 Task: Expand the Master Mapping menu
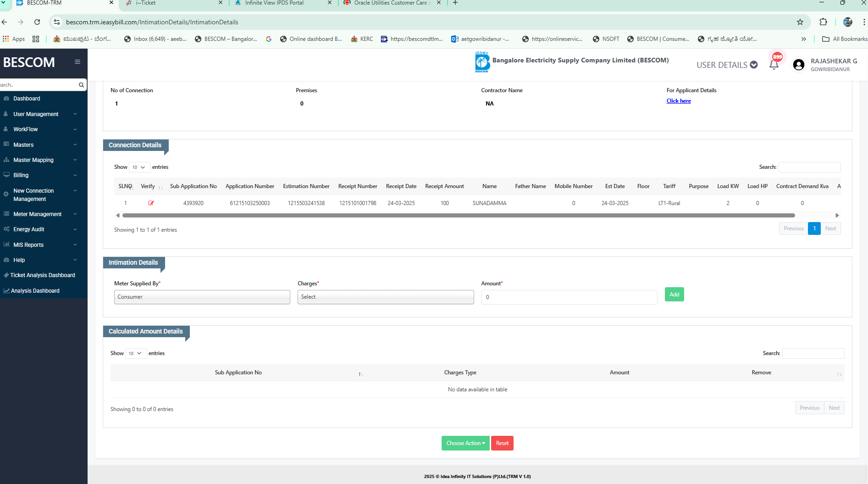click(44, 160)
